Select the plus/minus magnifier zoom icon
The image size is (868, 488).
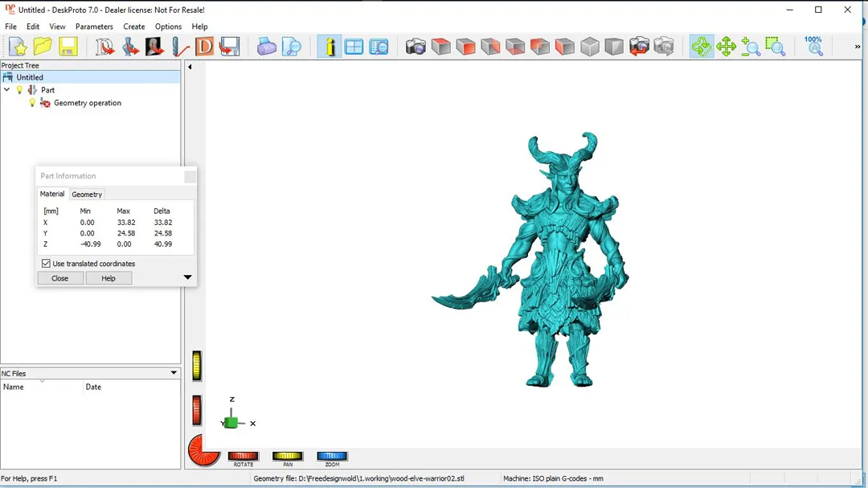(x=751, y=47)
